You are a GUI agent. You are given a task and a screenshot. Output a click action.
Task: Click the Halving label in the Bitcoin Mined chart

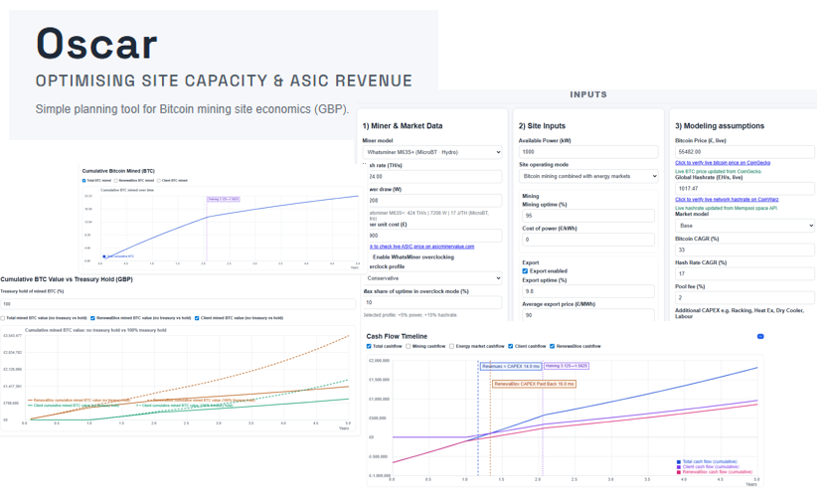pos(223,199)
